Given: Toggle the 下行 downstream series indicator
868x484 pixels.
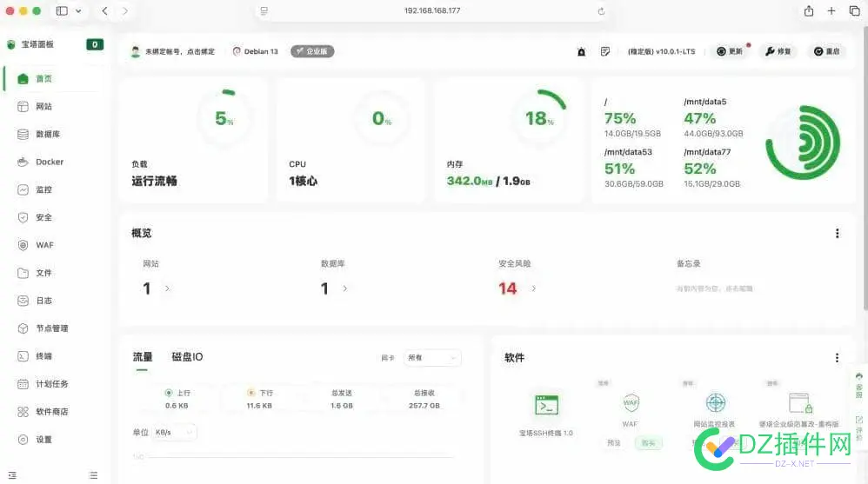Looking at the screenshot, I should 250,393.
